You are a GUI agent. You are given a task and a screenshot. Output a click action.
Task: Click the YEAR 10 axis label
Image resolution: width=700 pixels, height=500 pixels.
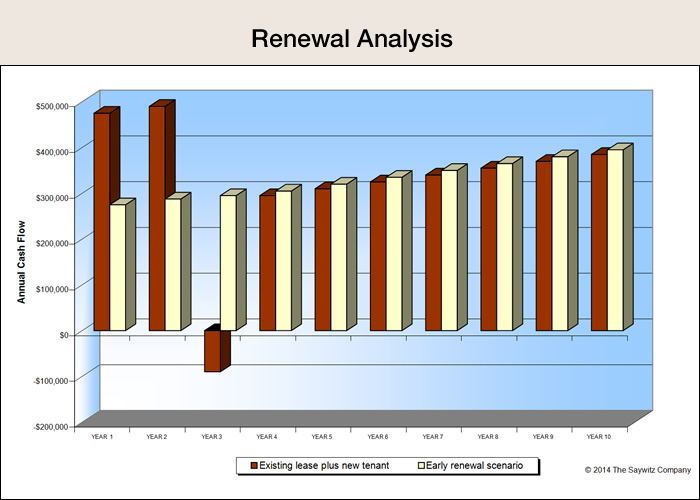(x=599, y=437)
